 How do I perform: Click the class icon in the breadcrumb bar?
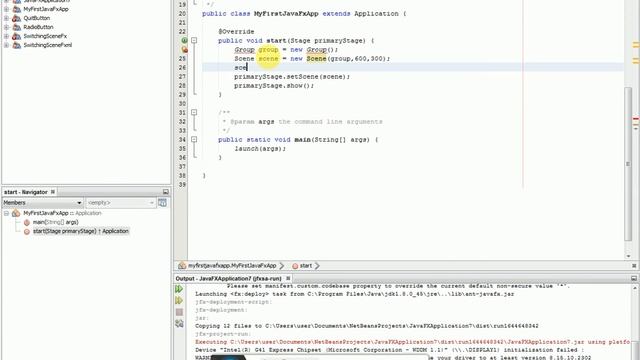click(x=182, y=266)
